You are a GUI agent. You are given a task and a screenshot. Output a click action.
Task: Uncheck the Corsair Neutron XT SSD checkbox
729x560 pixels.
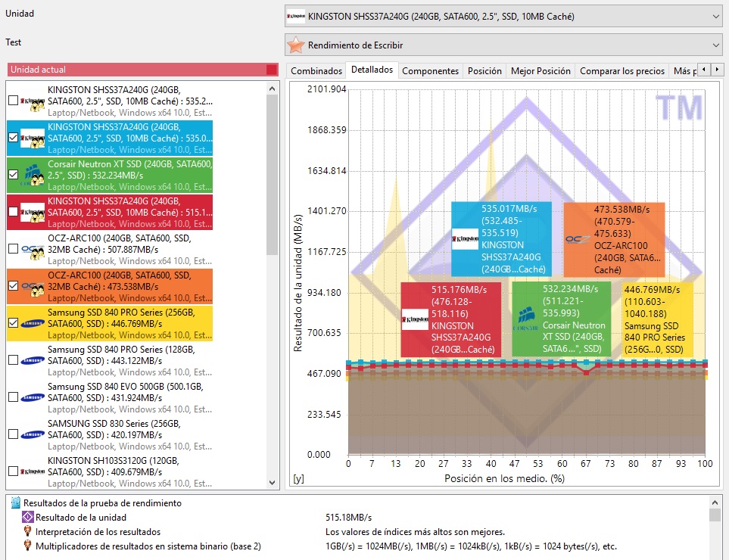point(13,175)
